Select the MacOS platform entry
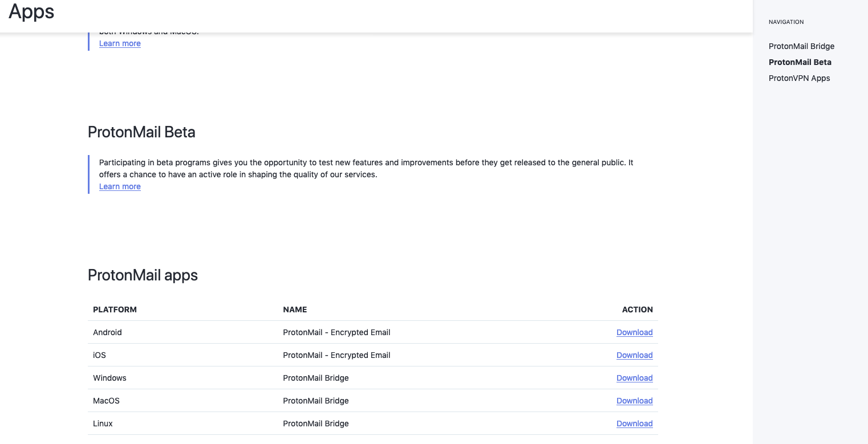Screen dimensions: 868x444 click(106, 401)
